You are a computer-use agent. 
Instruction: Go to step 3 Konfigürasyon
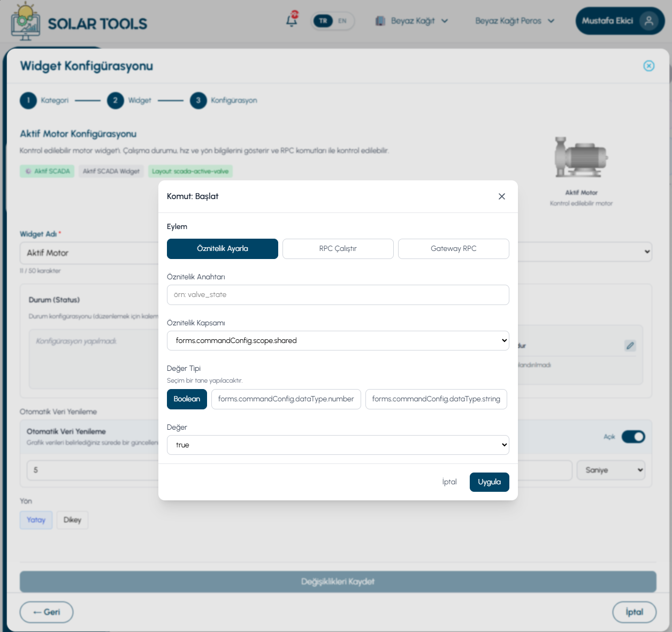224,101
